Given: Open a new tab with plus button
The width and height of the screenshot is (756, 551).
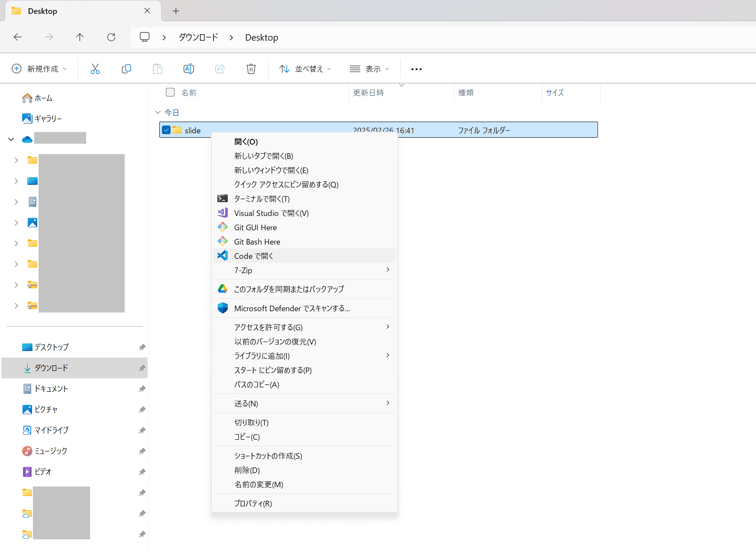Looking at the screenshot, I should tap(176, 11).
